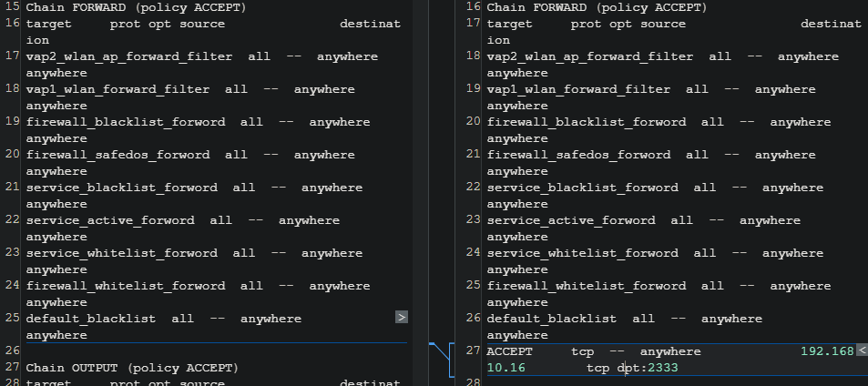Click service_active_forword in the right pane
868x386 pixels.
(x=571, y=220)
